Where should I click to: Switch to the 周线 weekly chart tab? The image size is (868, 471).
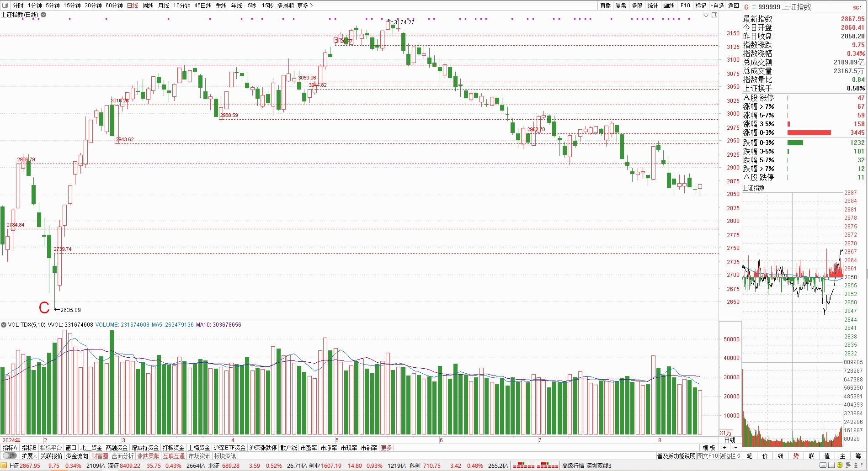(148, 5)
